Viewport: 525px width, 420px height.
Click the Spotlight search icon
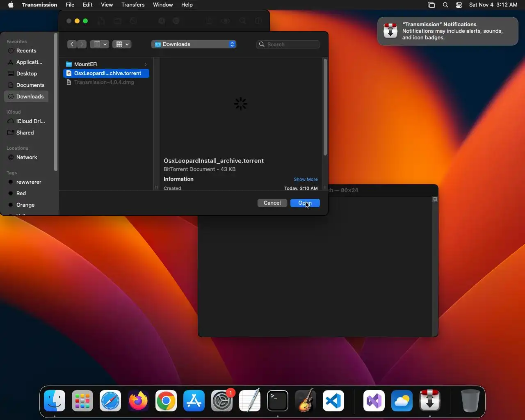pos(445,5)
